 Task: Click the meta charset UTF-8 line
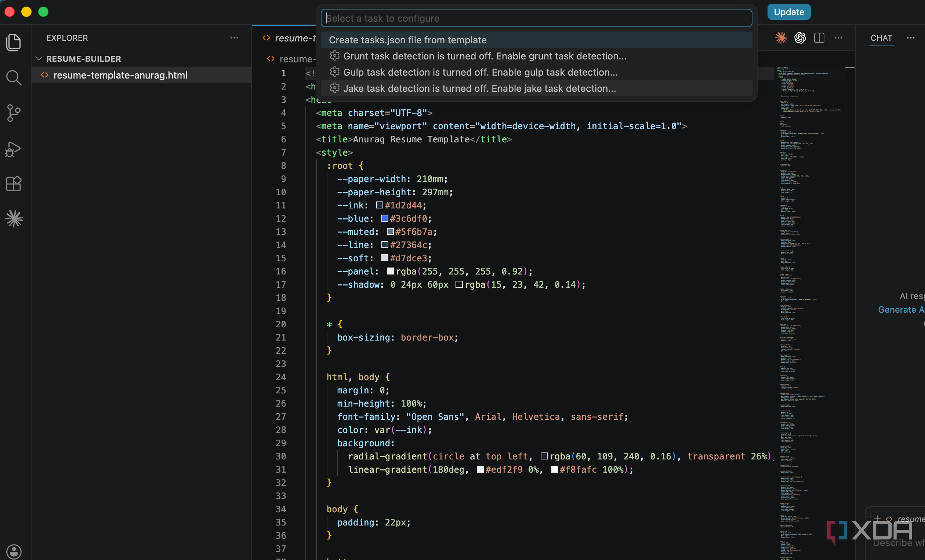(x=374, y=113)
